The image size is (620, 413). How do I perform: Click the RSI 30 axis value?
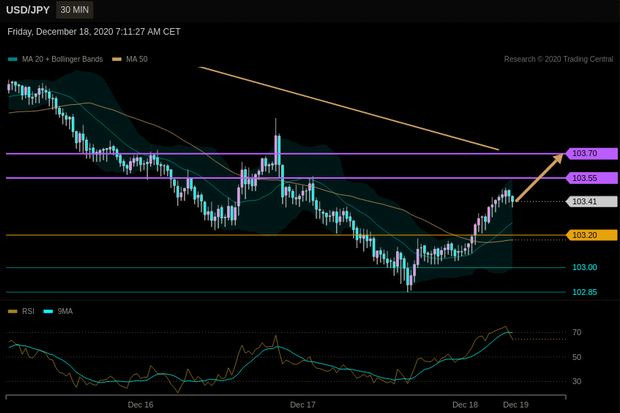pos(577,381)
